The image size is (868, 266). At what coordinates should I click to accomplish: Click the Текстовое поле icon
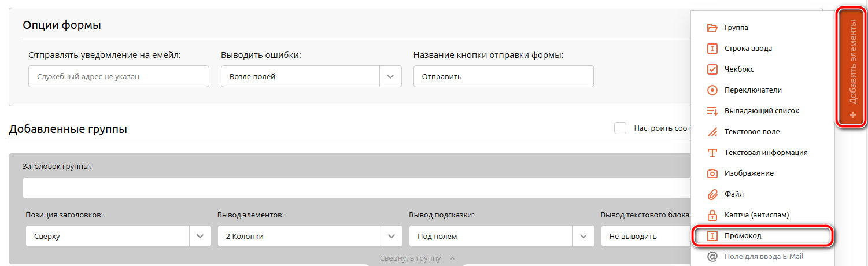[712, 132]
